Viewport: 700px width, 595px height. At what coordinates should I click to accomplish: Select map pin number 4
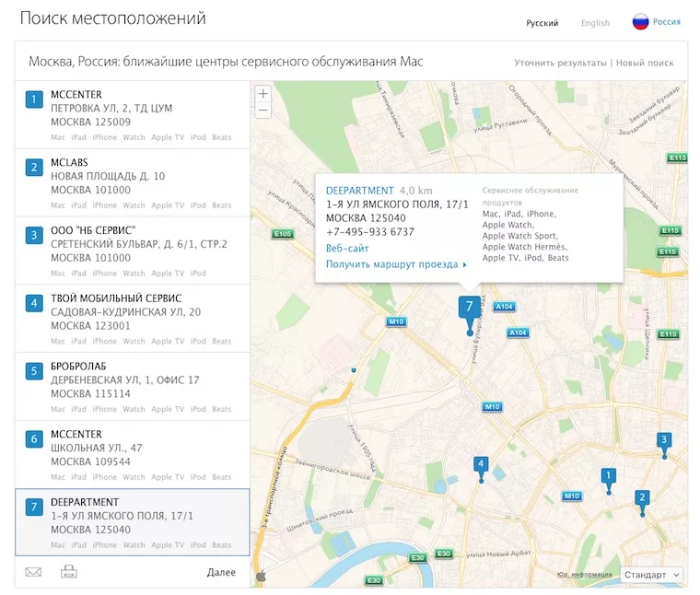click(481, 464)
